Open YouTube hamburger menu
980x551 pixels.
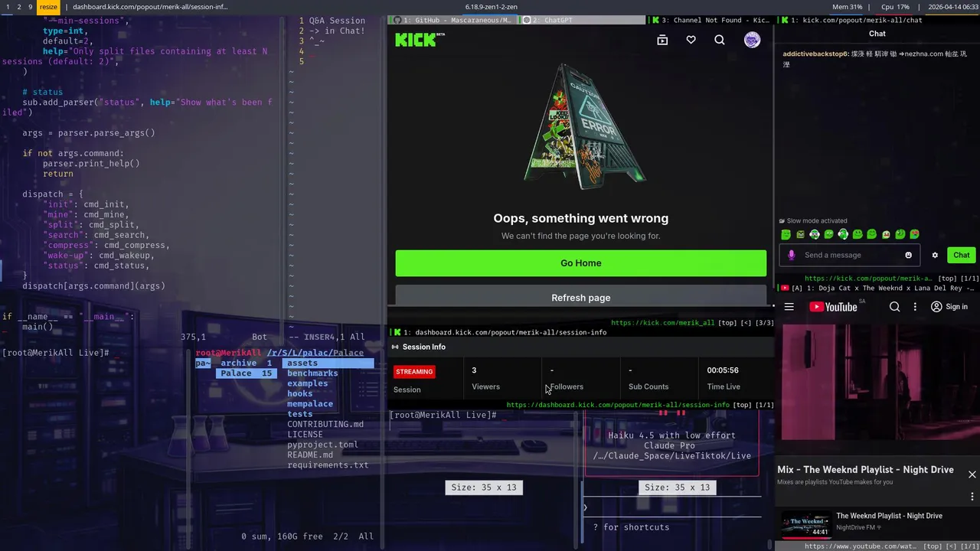pyautogui.click(x=789, y=307)
